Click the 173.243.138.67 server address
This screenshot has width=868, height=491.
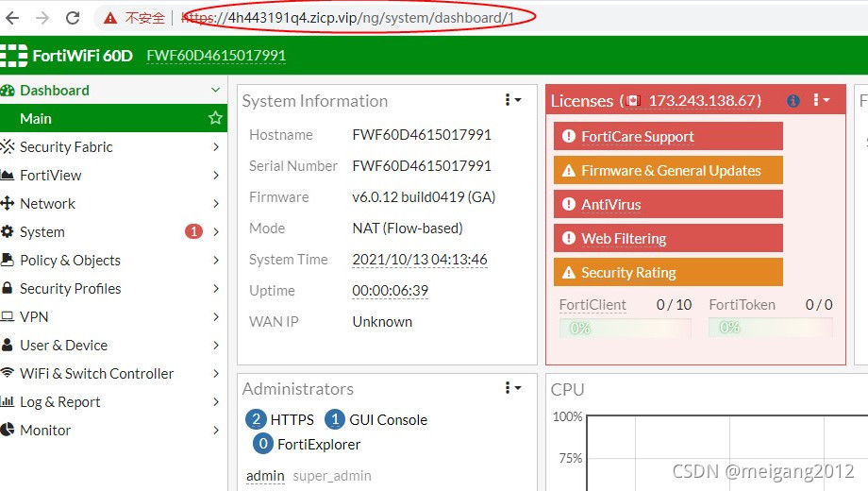(705, 100)
